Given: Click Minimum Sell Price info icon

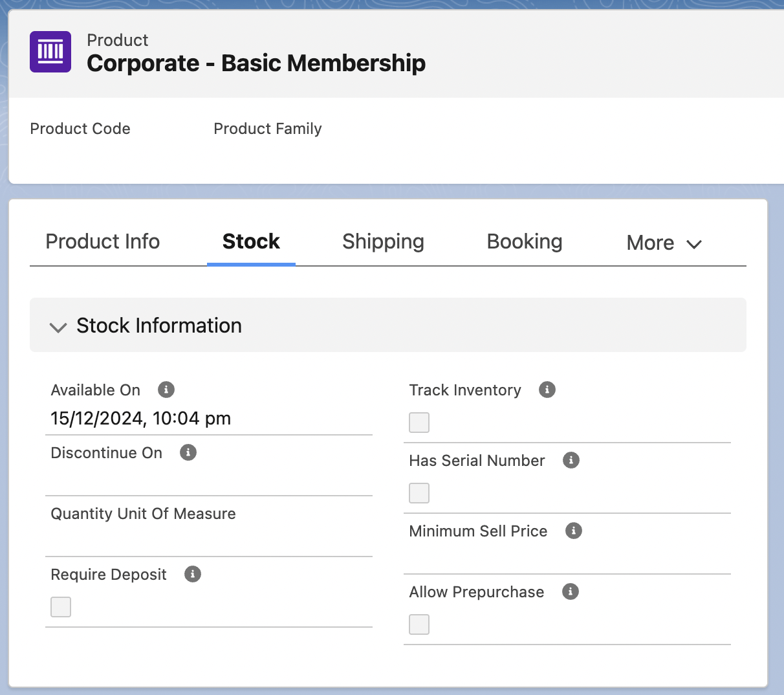Looking at the screenshot, I should pos(574,531).
